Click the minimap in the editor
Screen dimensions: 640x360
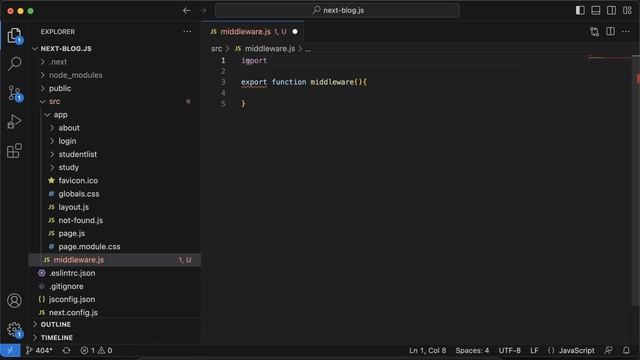point(609,58)
